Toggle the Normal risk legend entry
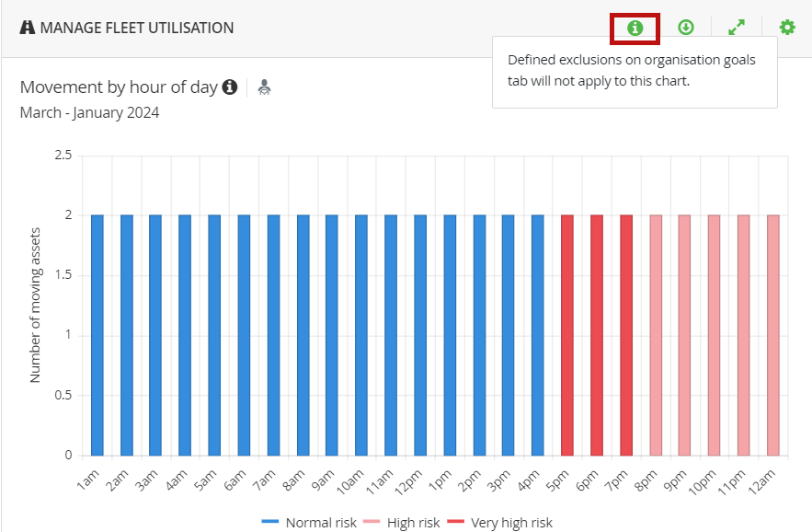The height and width of the screenshot is (532, 812). (309, 522)
